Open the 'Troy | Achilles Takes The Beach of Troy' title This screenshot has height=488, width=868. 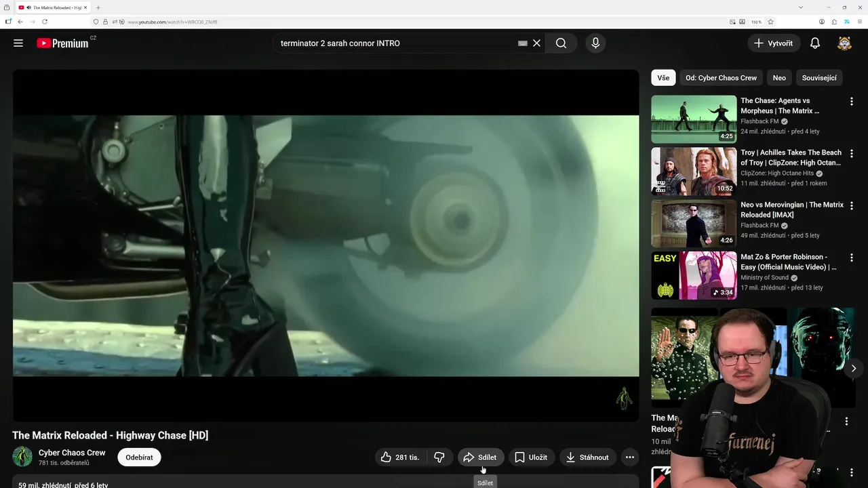pyautogui.click(x=791, y=158)
